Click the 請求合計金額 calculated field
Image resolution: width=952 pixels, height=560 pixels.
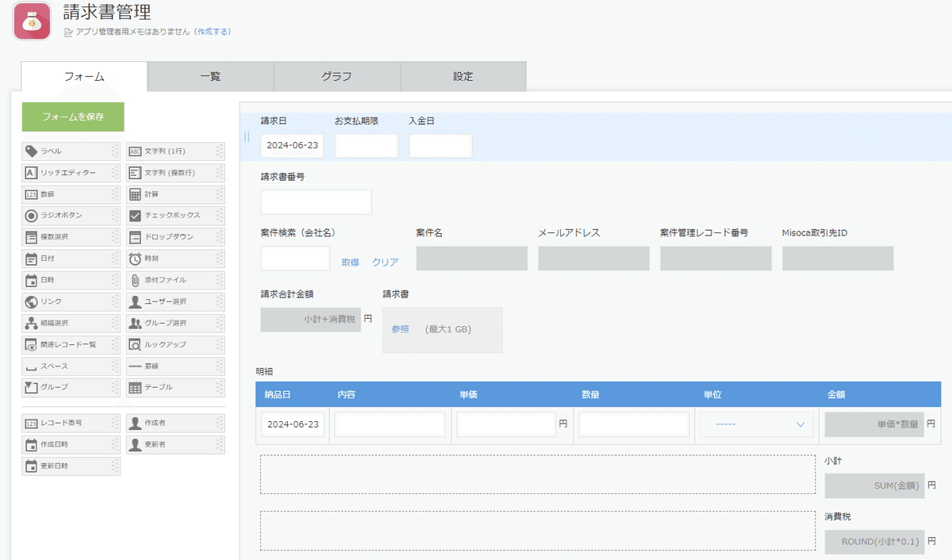coord(310,319)
